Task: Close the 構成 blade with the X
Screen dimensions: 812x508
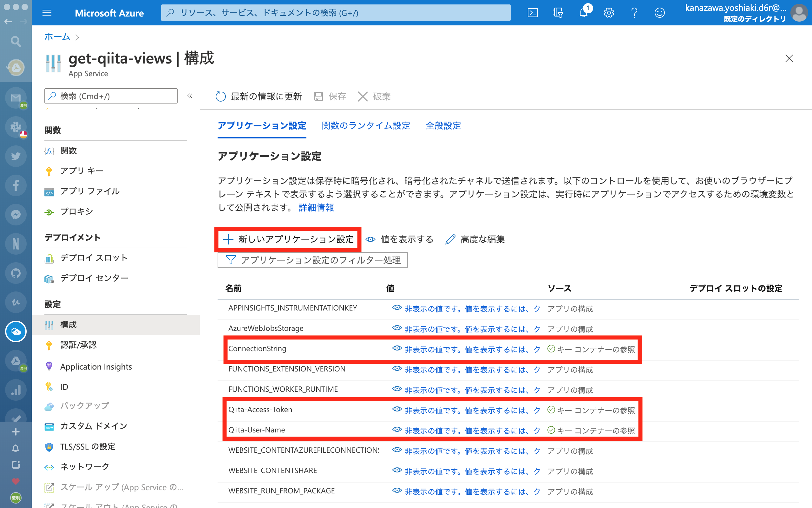Action: coord(789,58)
